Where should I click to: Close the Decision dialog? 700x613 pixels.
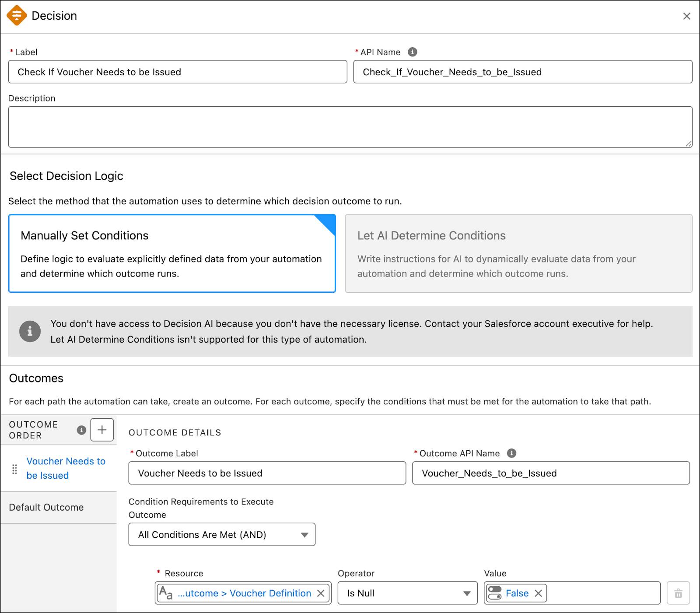tap(686, 16)
